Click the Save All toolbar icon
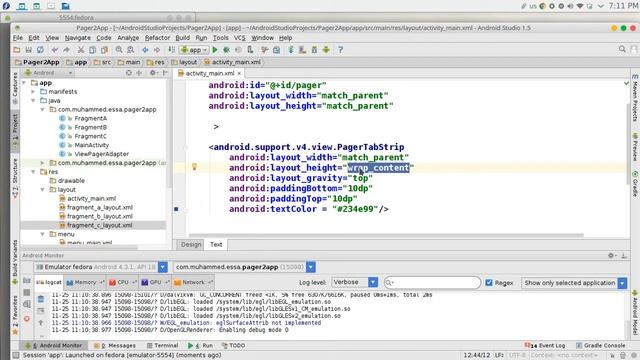This screenshot has height=360, width=640. (x=28, y=50)
